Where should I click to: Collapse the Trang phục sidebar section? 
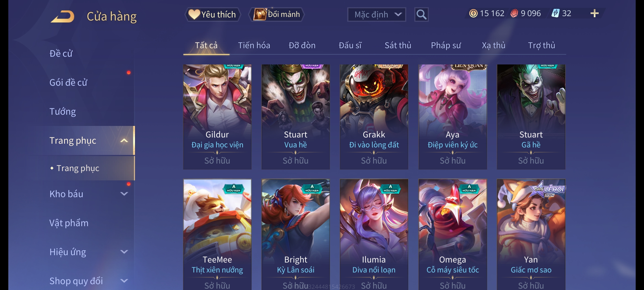coord(124,140)
